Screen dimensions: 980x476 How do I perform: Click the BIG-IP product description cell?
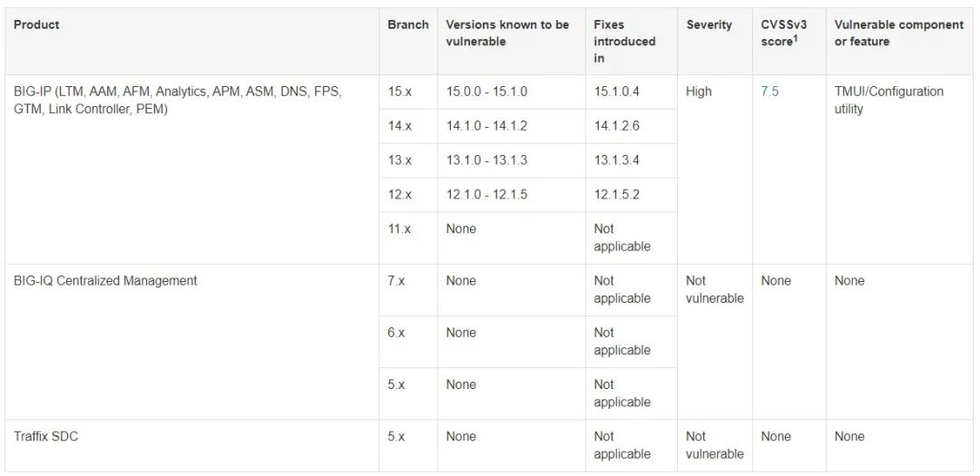(178, 100)
